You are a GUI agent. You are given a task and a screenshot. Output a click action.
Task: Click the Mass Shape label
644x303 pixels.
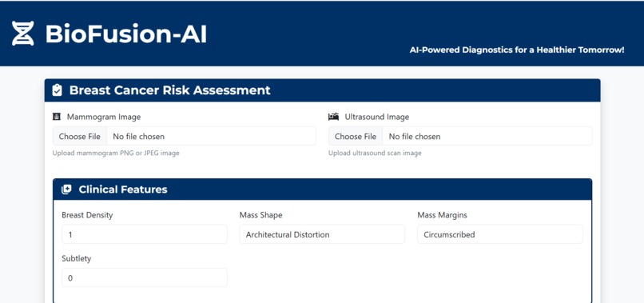(x=260, y=215)
